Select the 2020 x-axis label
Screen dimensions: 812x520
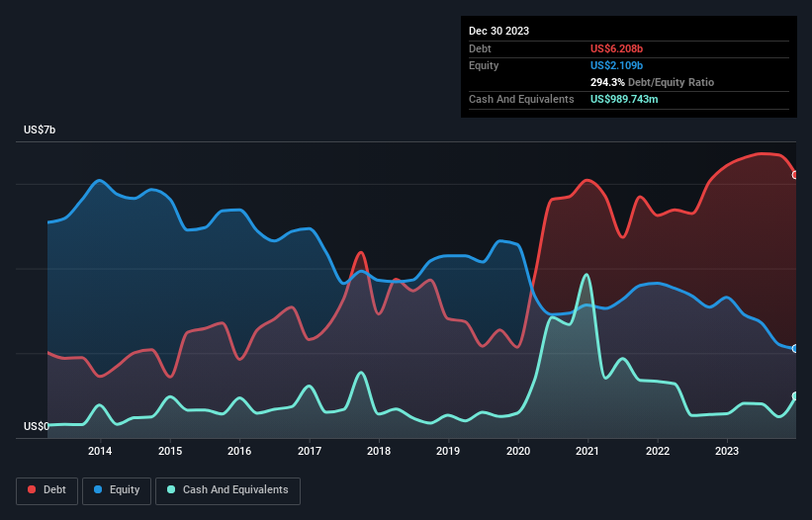coord(518,451)
